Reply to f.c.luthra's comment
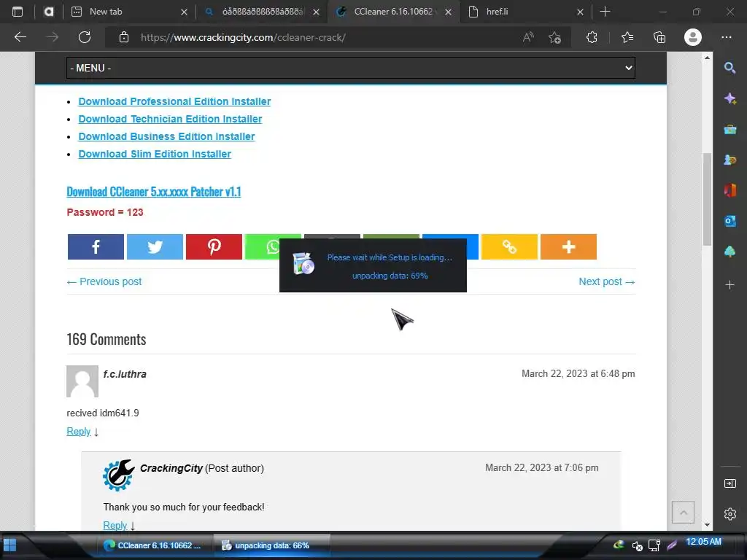 (79, 431)
